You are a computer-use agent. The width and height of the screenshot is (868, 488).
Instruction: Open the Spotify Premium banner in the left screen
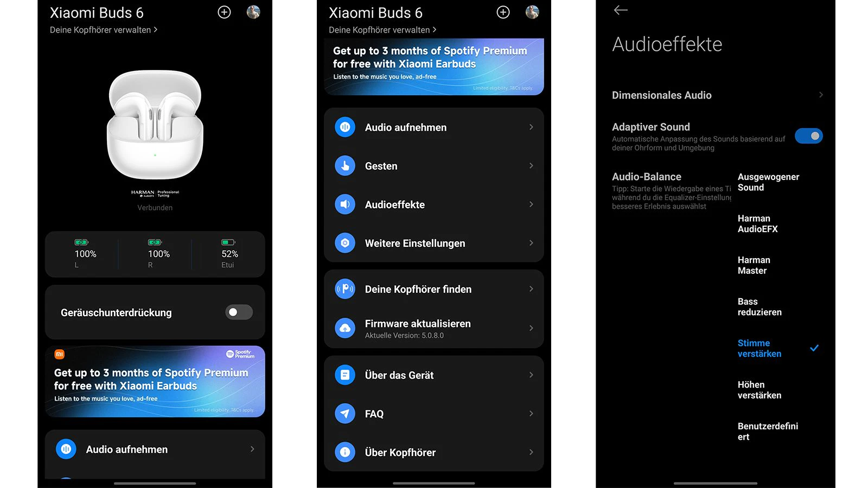(155, 381)
